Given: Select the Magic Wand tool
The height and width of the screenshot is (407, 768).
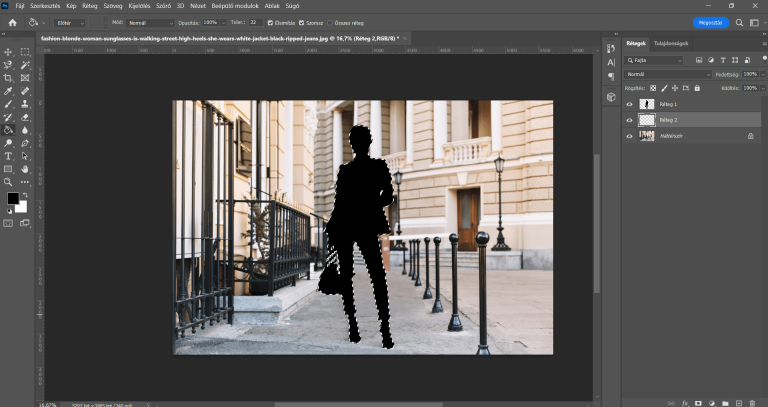Looking at the screenshot, I should pyautogui.click(x=25, y=65).
